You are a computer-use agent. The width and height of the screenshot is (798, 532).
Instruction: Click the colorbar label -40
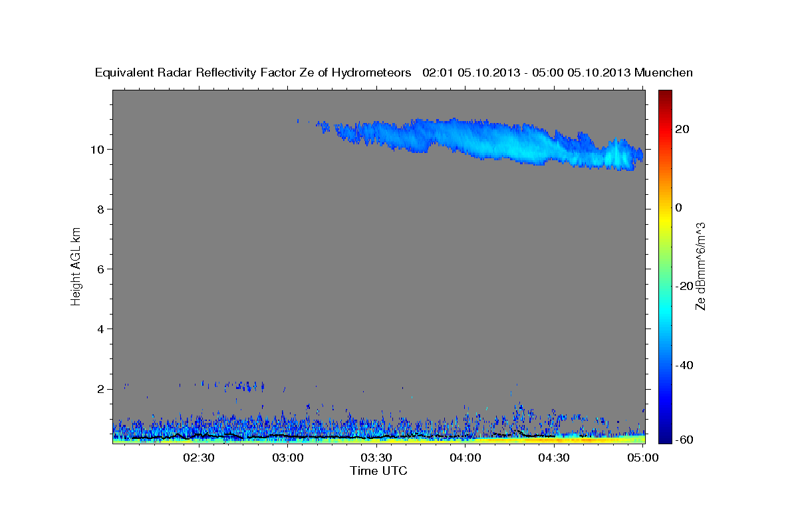684,365
